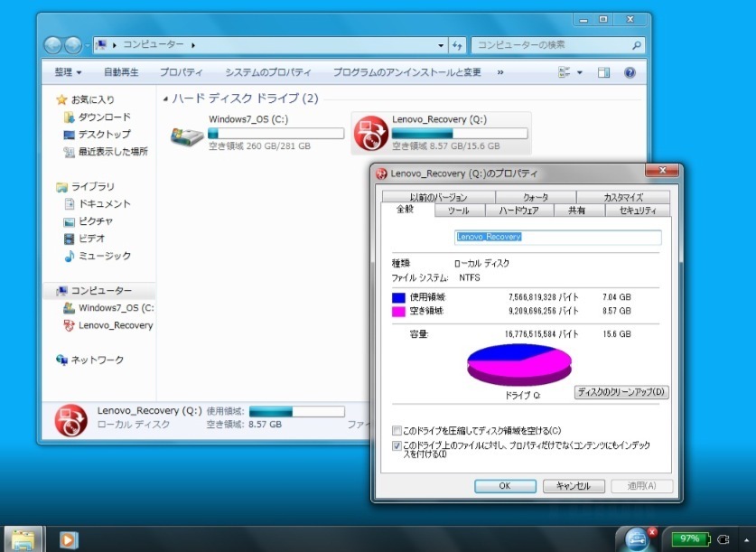Close the Lenovo_Recovery properties dialog

[x=662, y=170]
